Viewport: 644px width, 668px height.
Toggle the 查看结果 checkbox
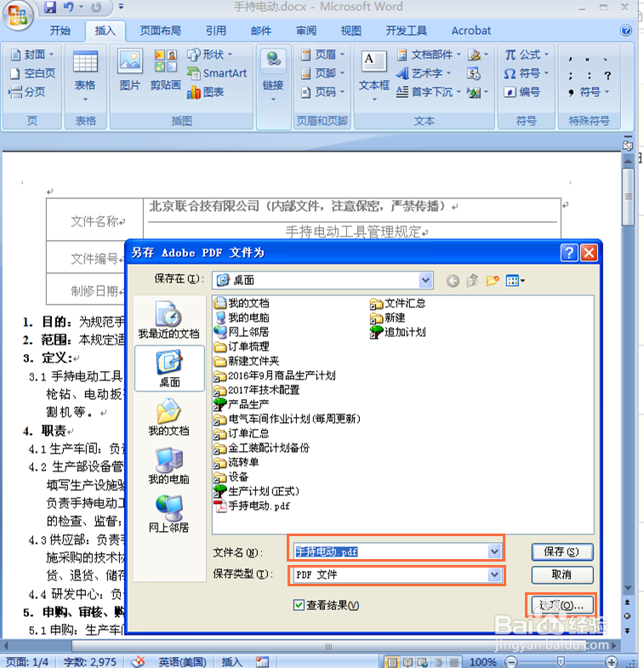[x=299, y=605]
